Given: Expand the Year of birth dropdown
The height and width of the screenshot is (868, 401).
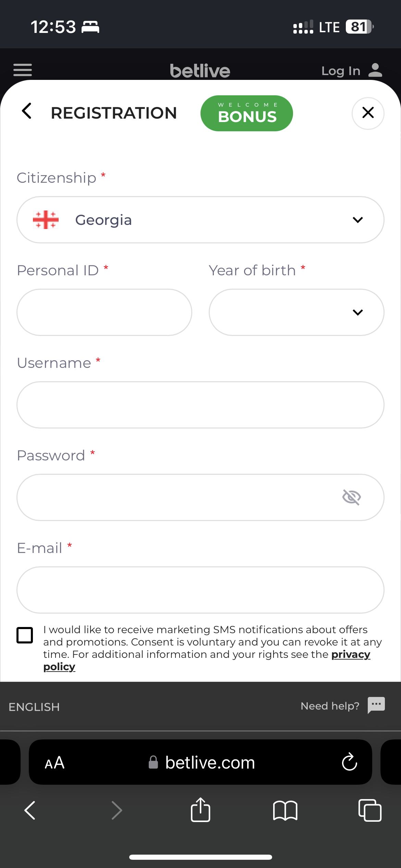Looking at the screenshot, I should click(x=296, y=312).
